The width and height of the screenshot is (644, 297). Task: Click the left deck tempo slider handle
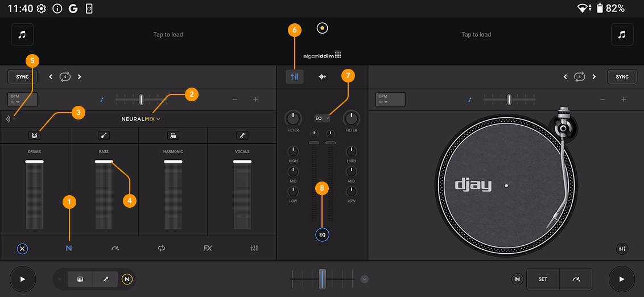tap(141, 100)
